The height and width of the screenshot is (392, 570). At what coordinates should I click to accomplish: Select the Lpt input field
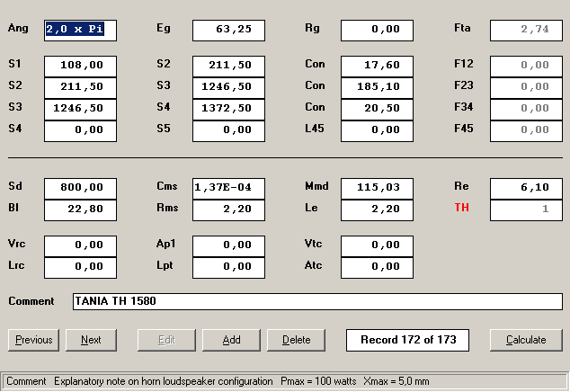pyautogui.click(x=228, y=268)
